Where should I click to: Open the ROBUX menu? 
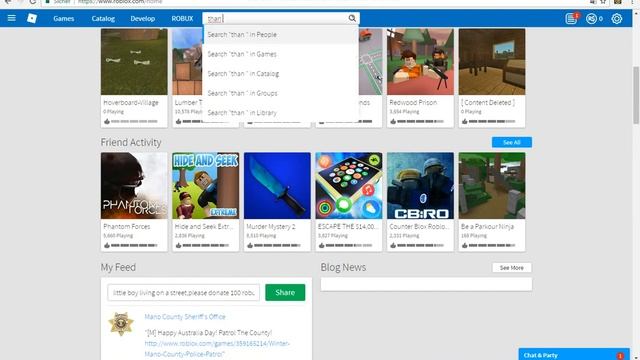(x=182, y=18)
